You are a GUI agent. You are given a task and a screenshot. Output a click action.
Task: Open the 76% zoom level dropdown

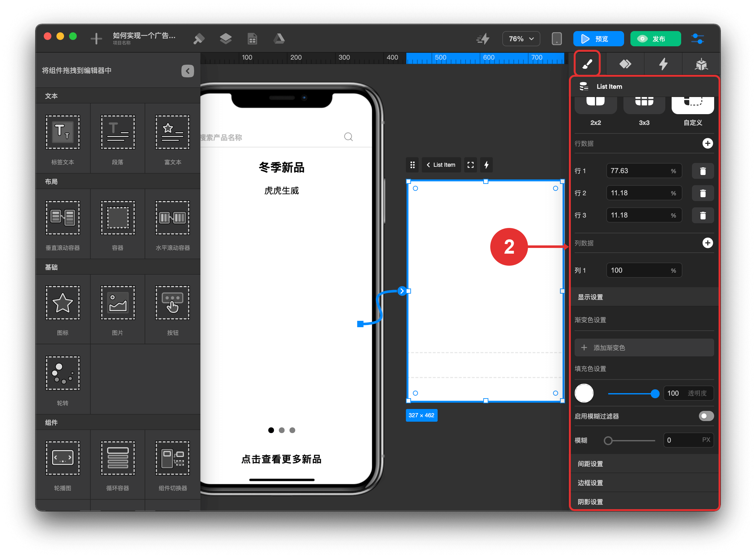click(521, 39)
